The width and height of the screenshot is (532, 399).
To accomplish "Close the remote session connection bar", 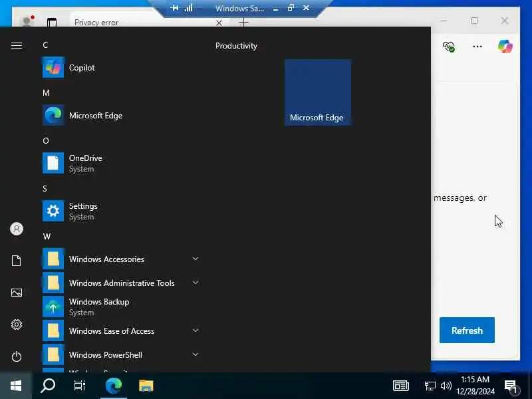I will [306, 7].
